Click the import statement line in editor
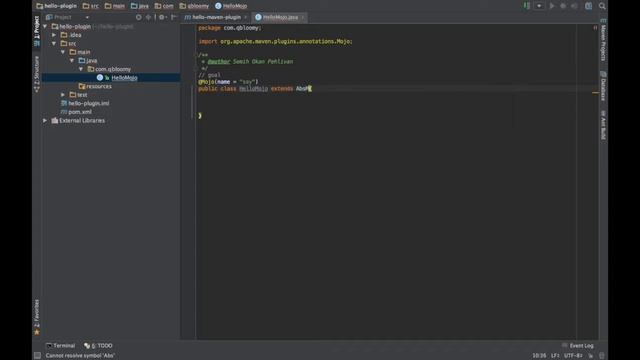This screenshot has width=640, height=360. [276, 41]
